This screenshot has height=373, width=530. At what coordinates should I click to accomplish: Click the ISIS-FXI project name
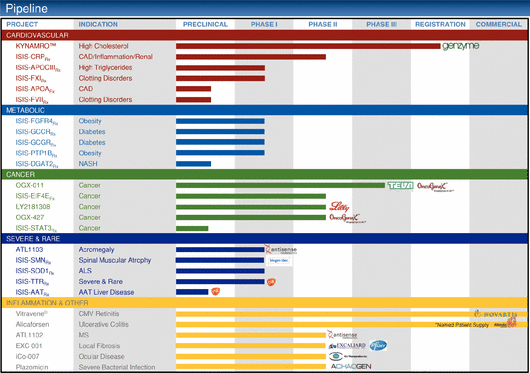click(x=31, y=78)
